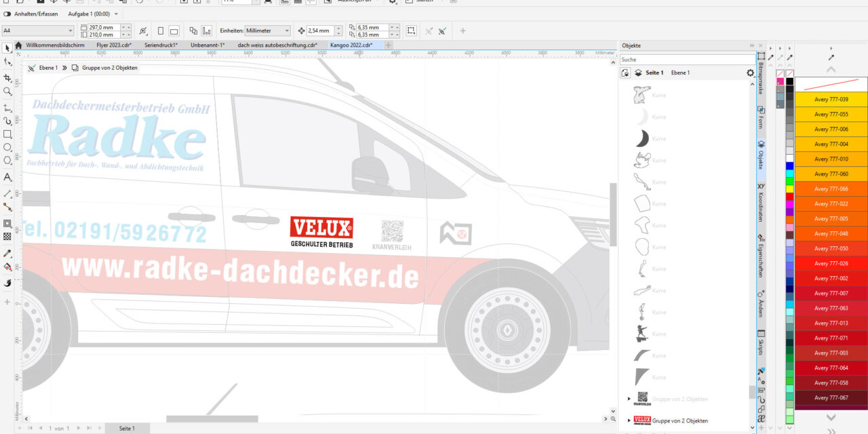Image resolution: width=868 pixels, height=434 pixels.
Task: Pick the Avery 777-026 red swatch
Action: click(831, 263)
